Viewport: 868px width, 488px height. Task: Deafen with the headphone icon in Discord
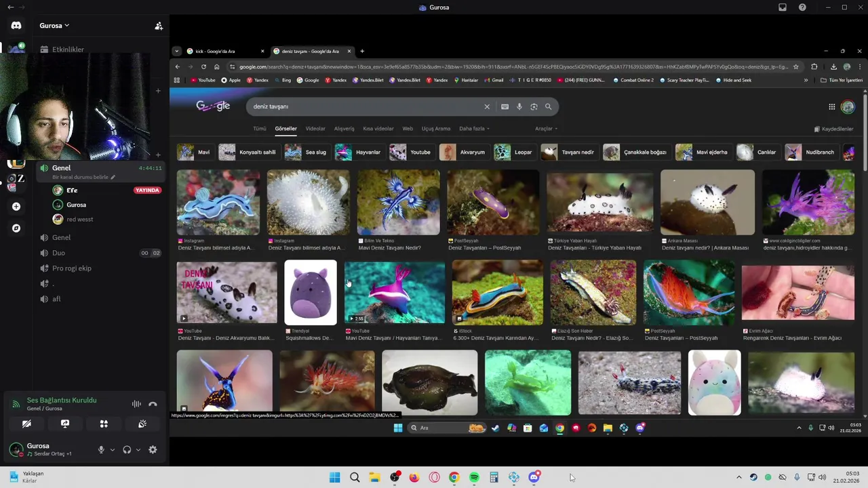tap(127, 449)
